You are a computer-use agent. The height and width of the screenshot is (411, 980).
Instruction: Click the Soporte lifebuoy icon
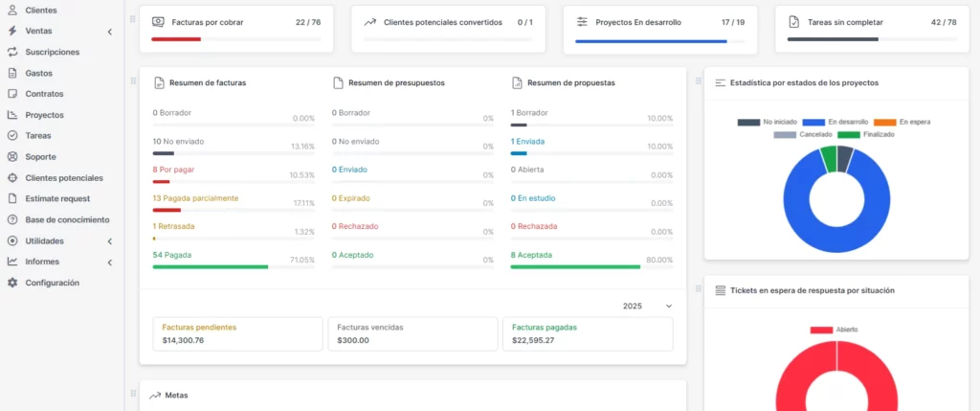tap(12, 157)
